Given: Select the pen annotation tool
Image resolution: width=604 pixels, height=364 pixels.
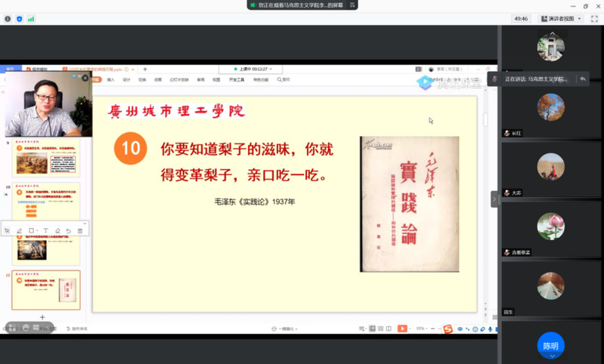Looking at the screenshot, I should [20, 231].
